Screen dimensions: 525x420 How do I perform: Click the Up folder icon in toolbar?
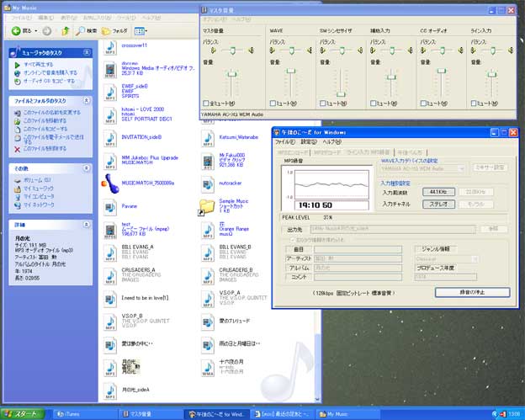65,31
